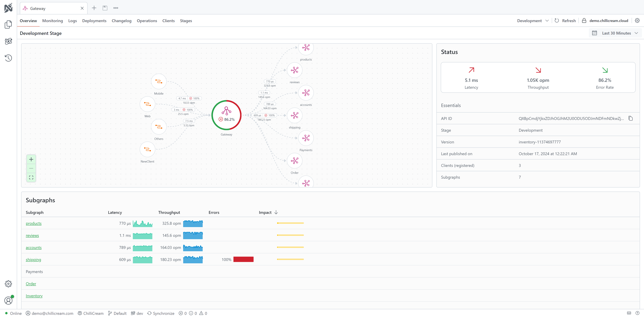Open the History icon in sidebar
Screen dimensions: 644x317
point(8,58)
